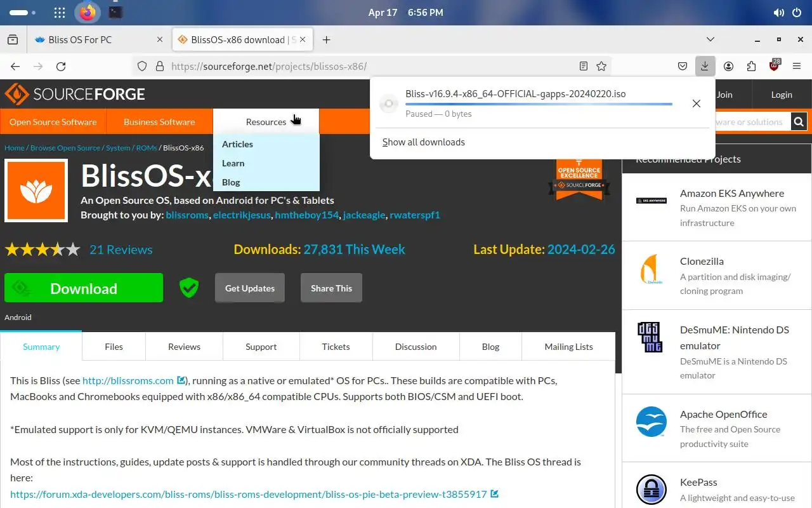Viewport: 812px width, 508px height.
Task: Open system volume indicator
Action: coord(778,13)
